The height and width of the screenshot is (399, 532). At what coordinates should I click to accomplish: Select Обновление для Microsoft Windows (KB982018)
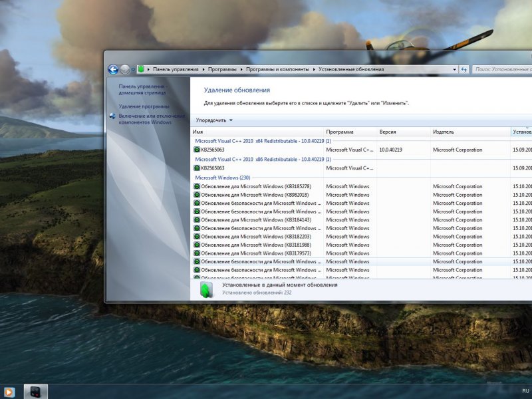[255, 195]
